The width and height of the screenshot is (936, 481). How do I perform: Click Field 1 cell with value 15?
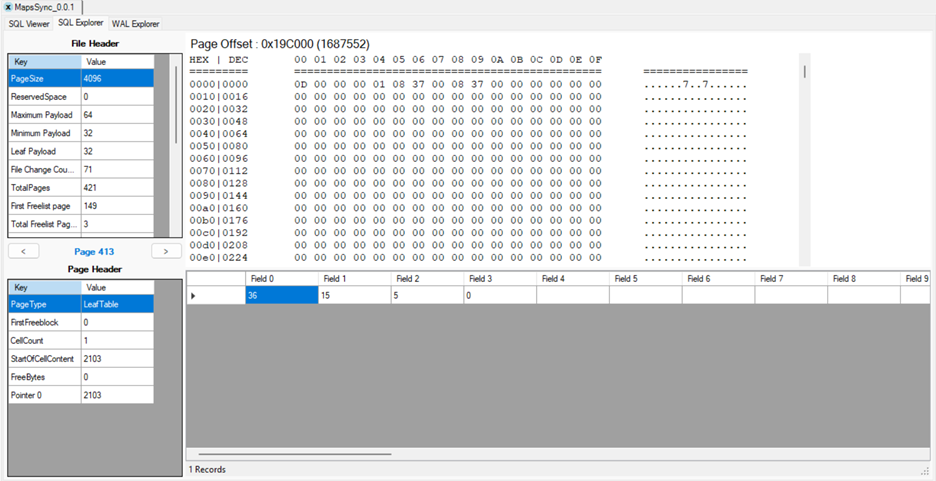pyautogui.click(x=353, y=295)
